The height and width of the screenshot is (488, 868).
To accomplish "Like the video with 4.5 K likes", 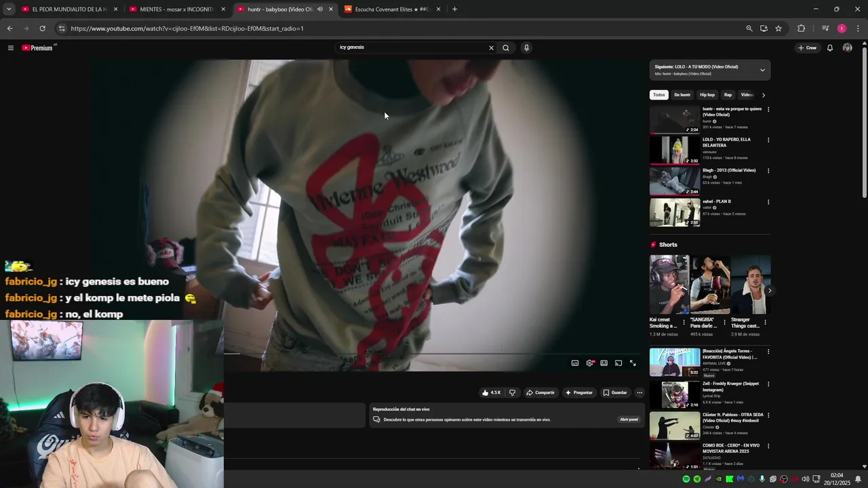I will point(492,392).
